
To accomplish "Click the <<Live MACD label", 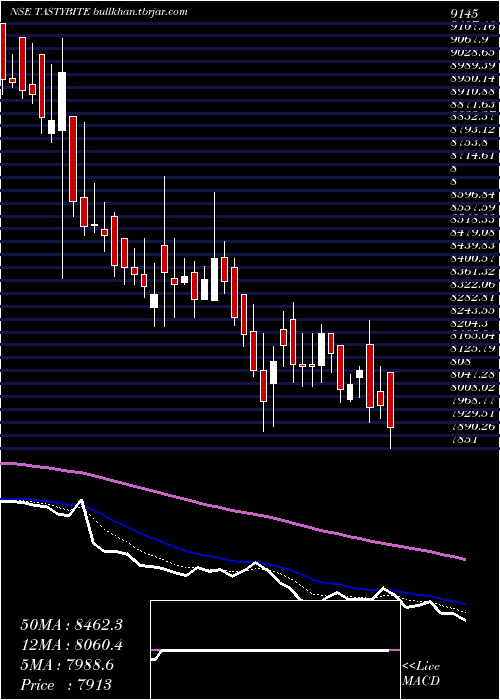I will [421, 674].
